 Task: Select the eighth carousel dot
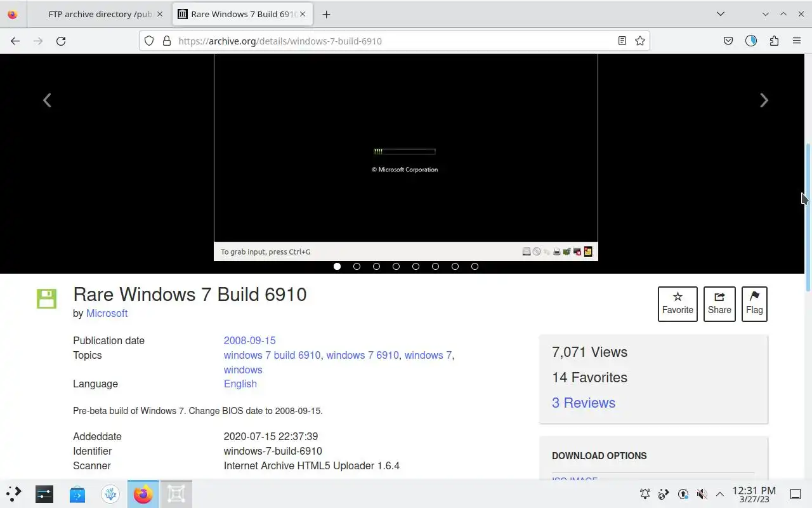click(475, 266)
